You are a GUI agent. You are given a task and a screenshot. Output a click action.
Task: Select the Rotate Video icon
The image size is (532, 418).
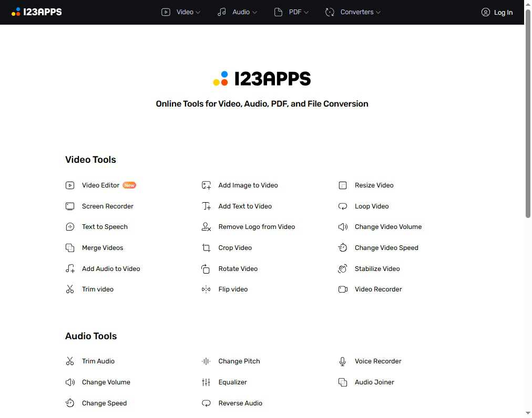coord(206,268)
